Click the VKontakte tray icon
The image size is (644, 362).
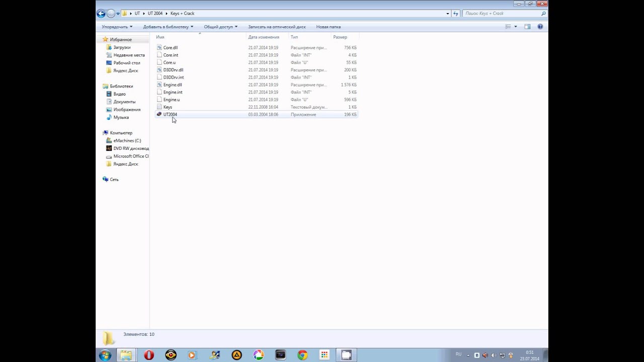pos(477,355)
